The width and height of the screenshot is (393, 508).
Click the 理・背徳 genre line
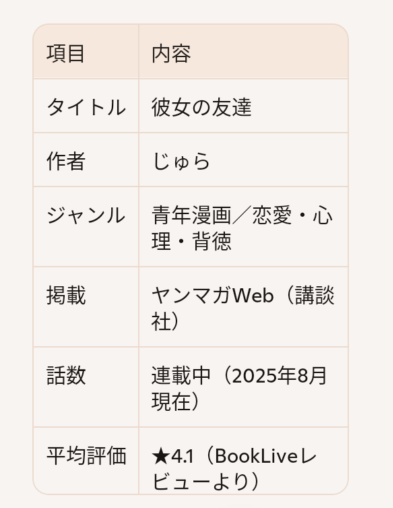pyautogui.click(x=191, y=241)
